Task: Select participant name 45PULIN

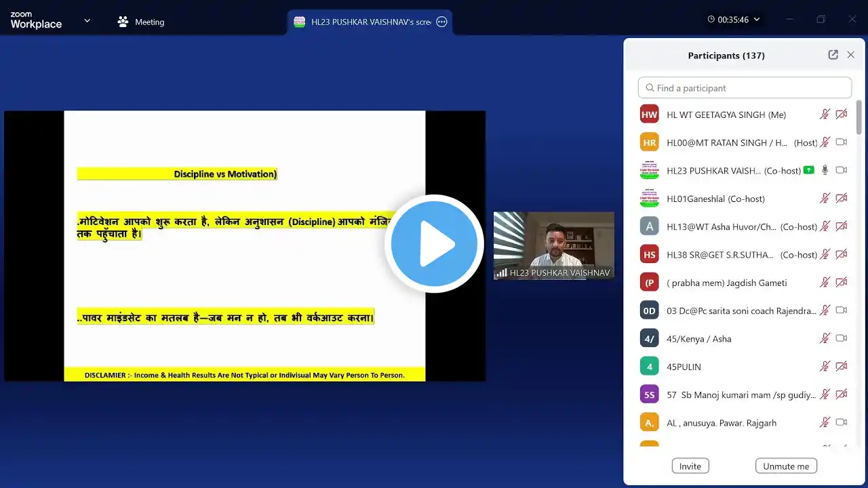Action: click(684, 367)
